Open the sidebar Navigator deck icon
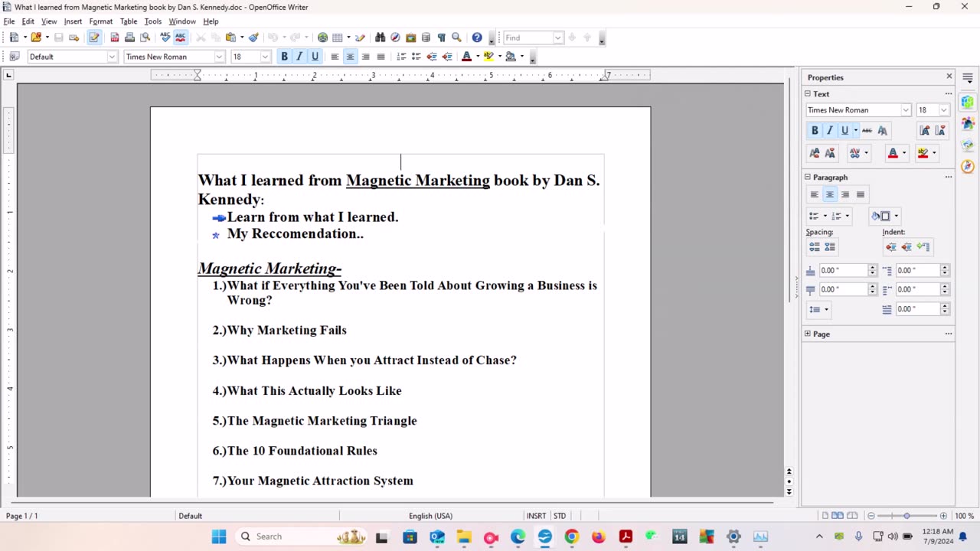The image size is (980, 551). 968,166
